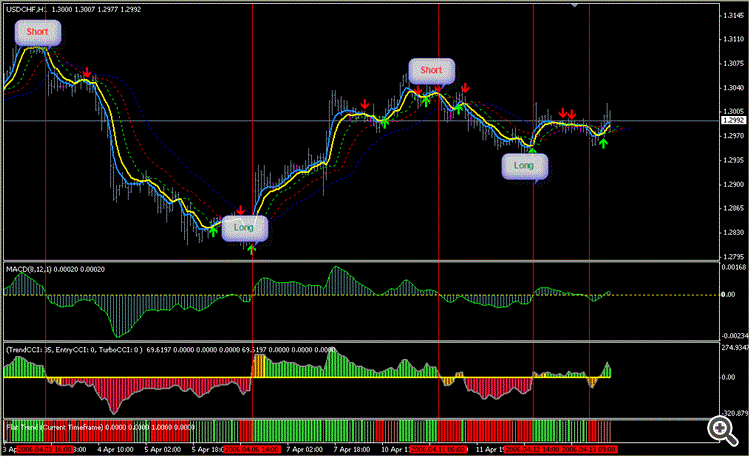This screenshot has width=750, height=457.
Task: Click the 1.3145 price axis value
Action: [x=733, y=16]
